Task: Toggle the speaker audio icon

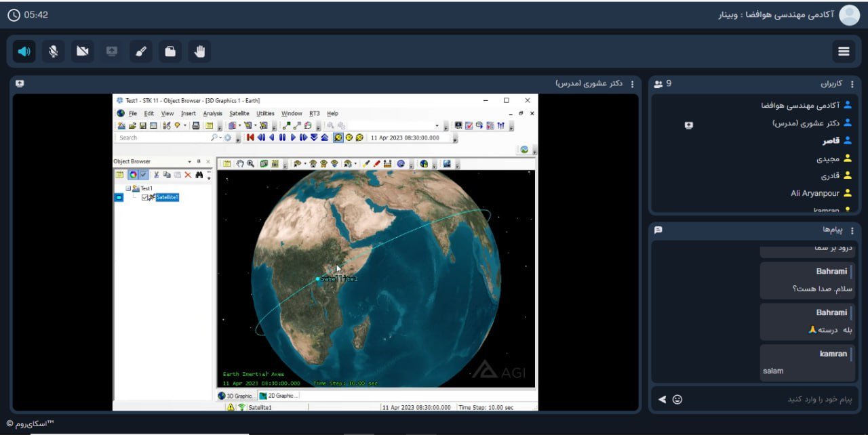Action: tap(24, 51)
